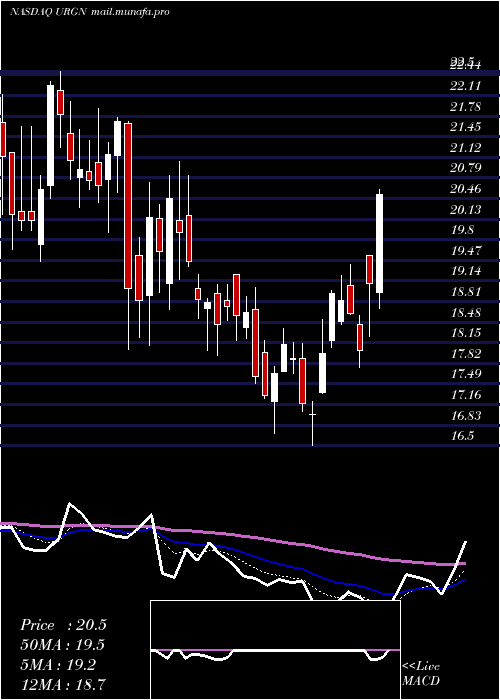Click the 18.15 price axis label
The height and width of the screenshot is (700, 500).
coord(466,333)
